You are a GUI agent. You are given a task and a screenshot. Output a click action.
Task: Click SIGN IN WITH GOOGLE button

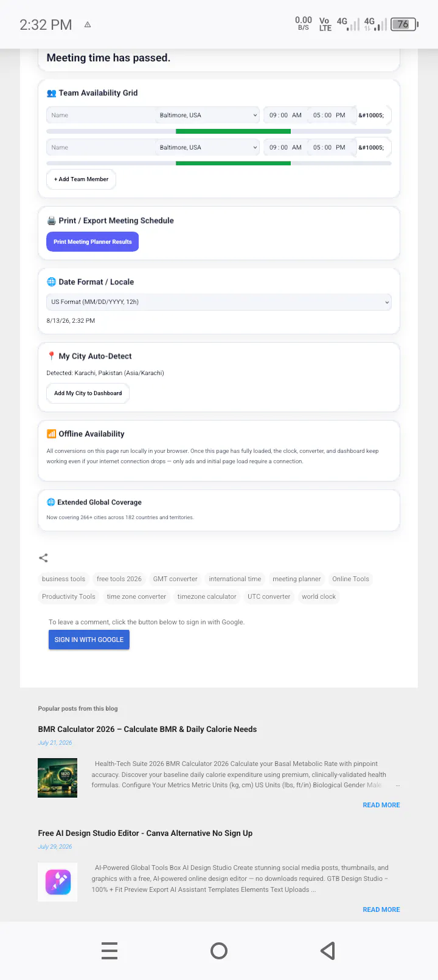tap(89, 640)
